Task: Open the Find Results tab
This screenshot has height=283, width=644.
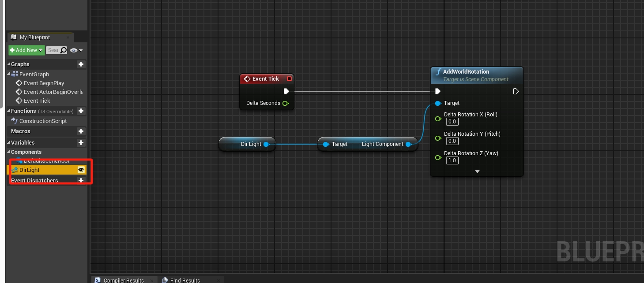Action: tap(185, 280)
